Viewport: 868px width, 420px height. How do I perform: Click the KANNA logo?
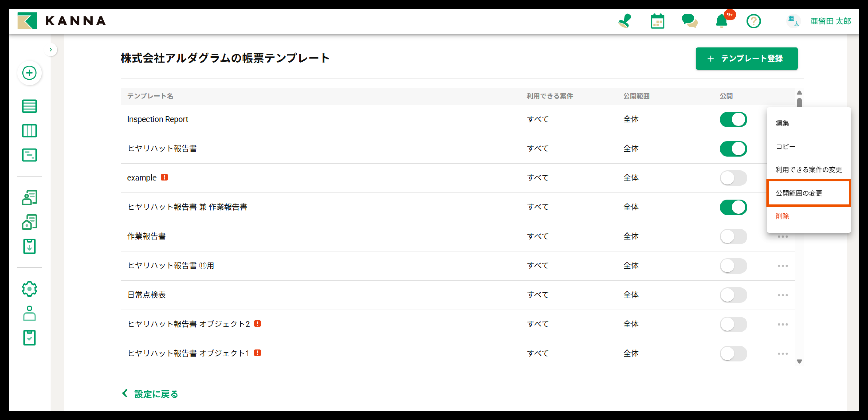click(x=62, y=21)
